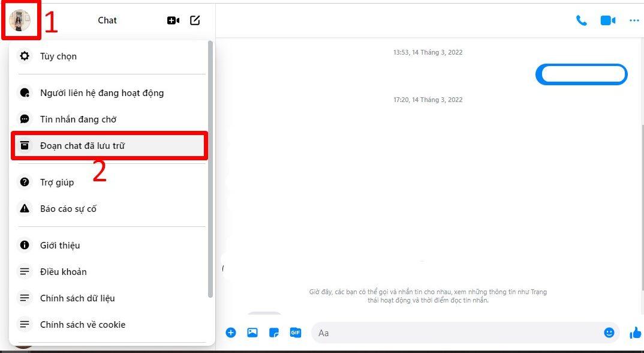Start a voice call
The width and height of the screenshot is (644, 353).
coord(580,20)
